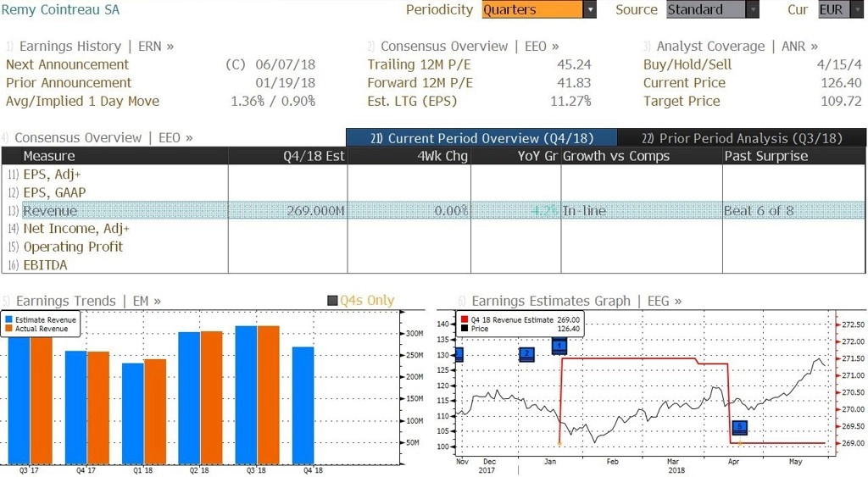Click the Target Price value 109.72
Viewport: 868px width, 477px height.
tap(841, 102)
